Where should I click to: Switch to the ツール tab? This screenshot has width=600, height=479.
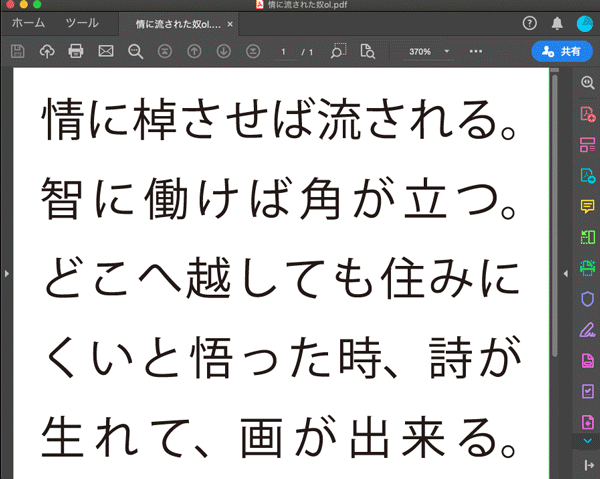pos(82,23)
